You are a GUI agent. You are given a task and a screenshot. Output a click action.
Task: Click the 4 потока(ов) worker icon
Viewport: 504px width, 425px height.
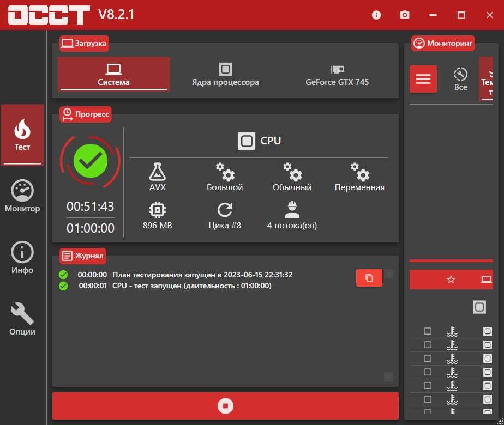pos(292,210)
